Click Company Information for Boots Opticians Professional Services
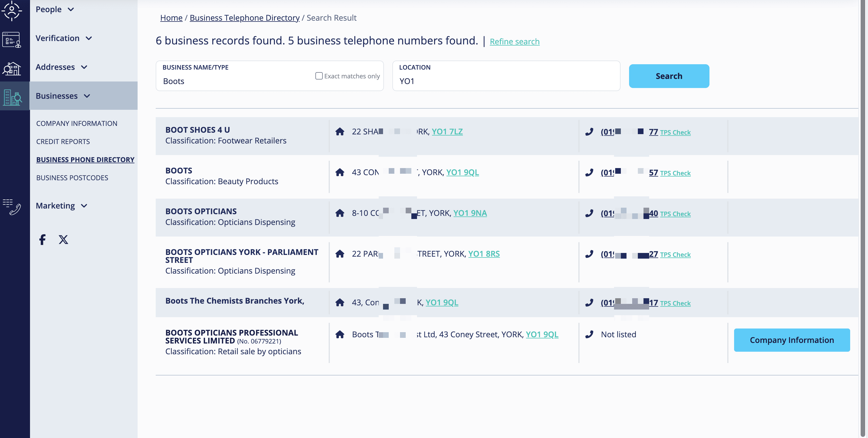This screenshot has width=868, height=438. (x=792, y=340)
